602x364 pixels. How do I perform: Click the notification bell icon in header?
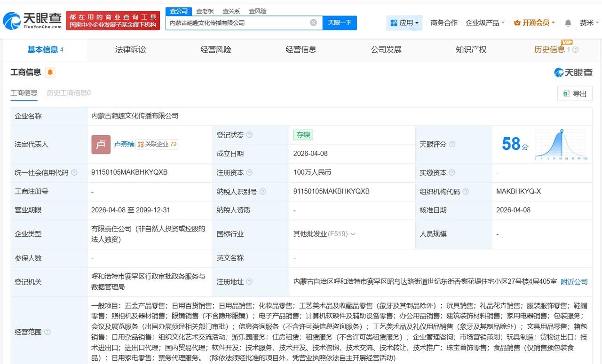(567, 22)
